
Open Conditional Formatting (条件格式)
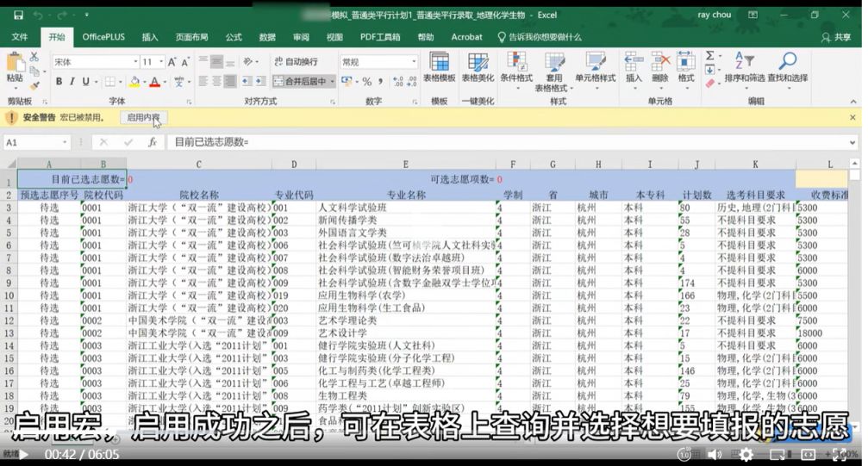(x=516, y=67)
